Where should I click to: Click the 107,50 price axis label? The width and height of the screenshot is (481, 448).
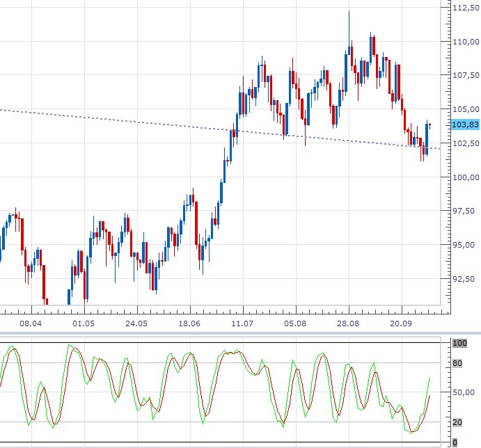point(466,75)
